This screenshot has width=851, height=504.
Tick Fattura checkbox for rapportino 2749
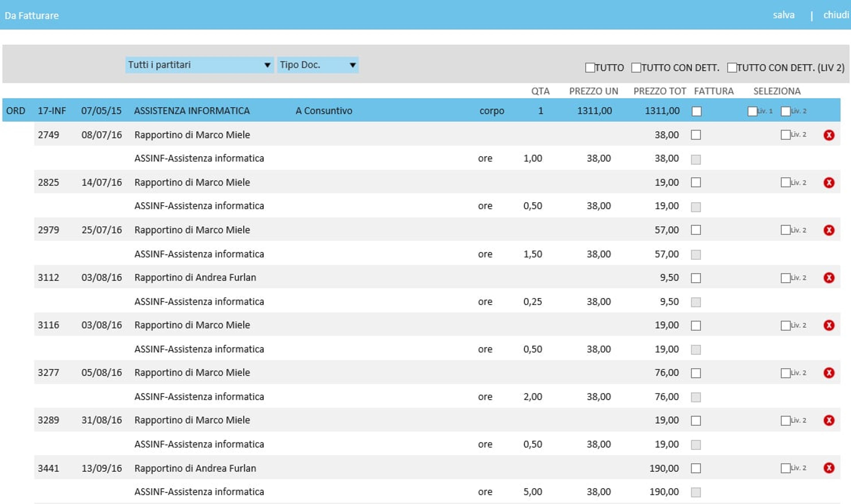[696, 135]
